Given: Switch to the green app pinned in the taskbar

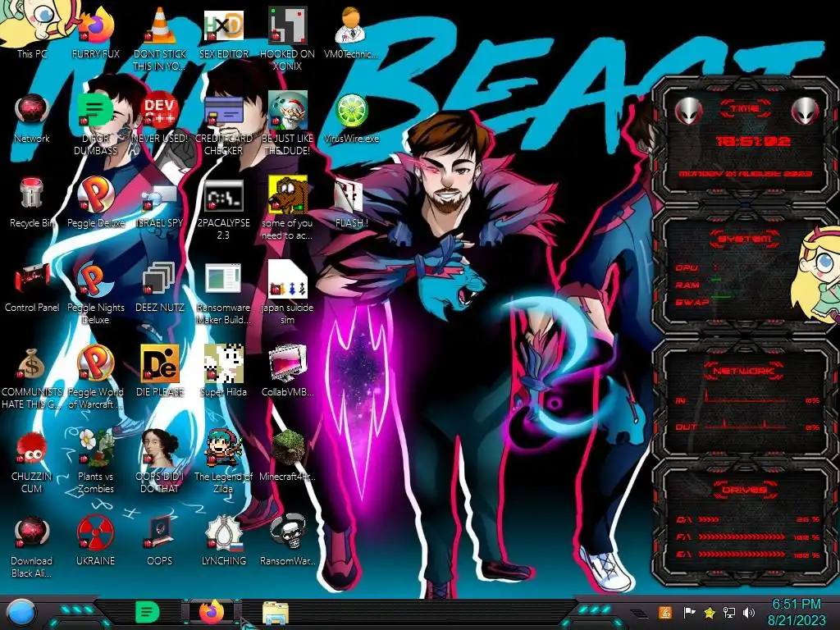Looking at the screenshot, I should click(x=148, y=612).
